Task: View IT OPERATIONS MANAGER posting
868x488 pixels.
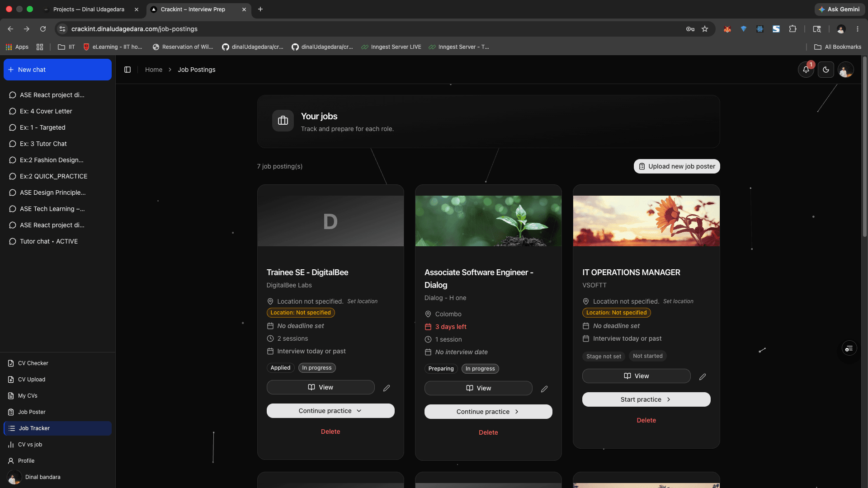Action: click(x=636, y=376)
